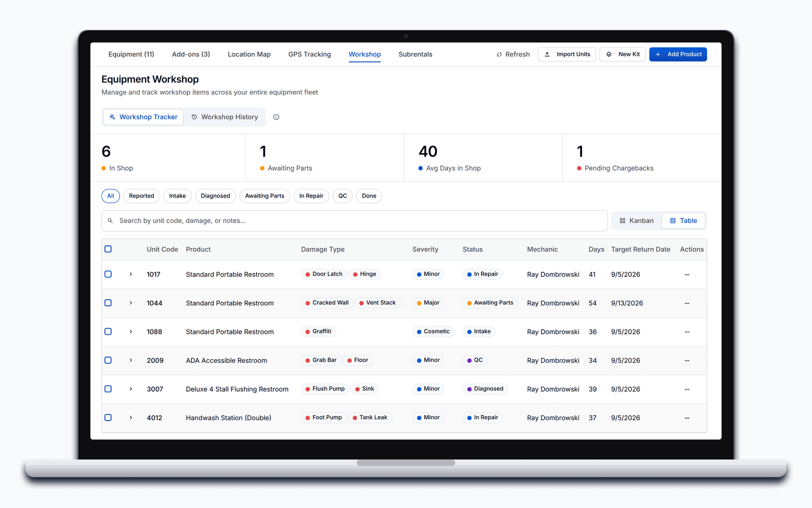Filter by Awaiting Parts chip

[264, 196]
